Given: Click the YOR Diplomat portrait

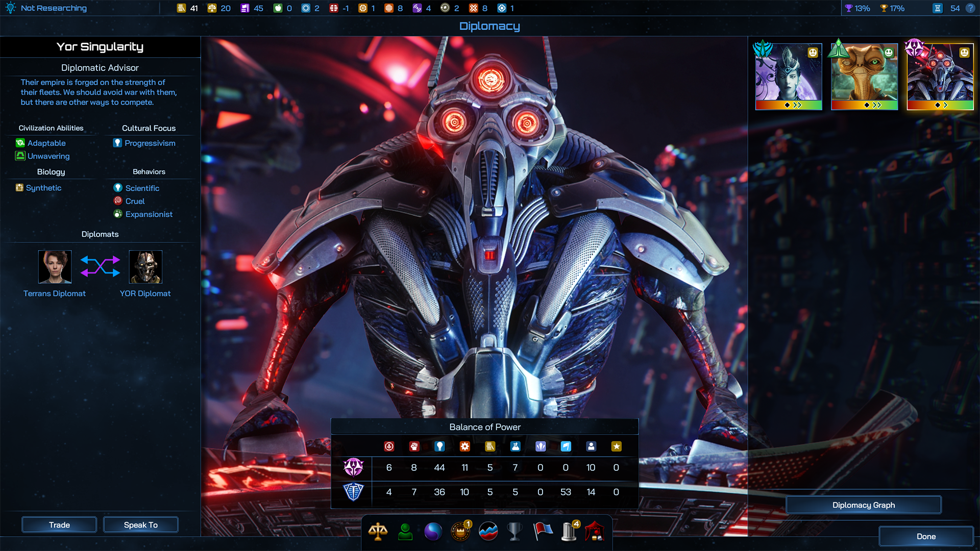Looking at the screenshot, I should point(145,267).
